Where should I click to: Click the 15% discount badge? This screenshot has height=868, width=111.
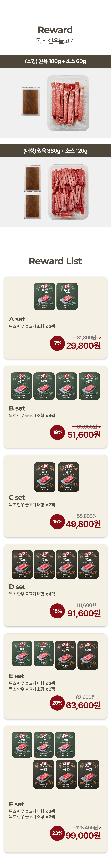tap(57, 522)
